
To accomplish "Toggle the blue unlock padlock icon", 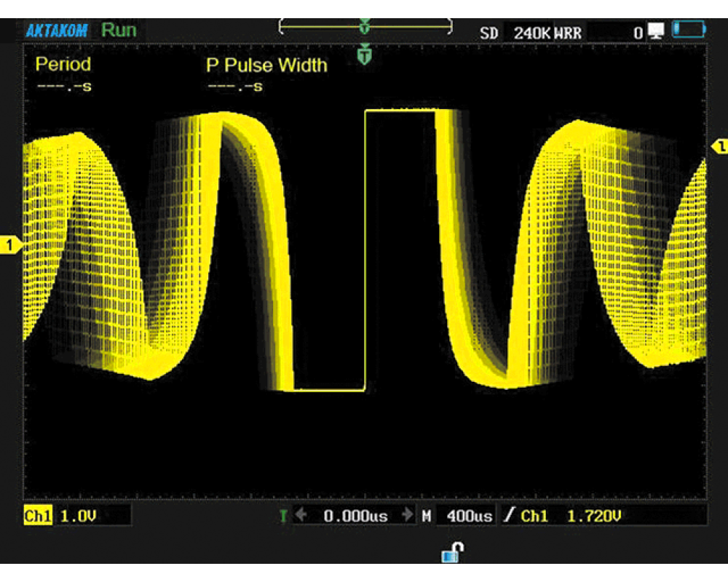I will 452,552.
